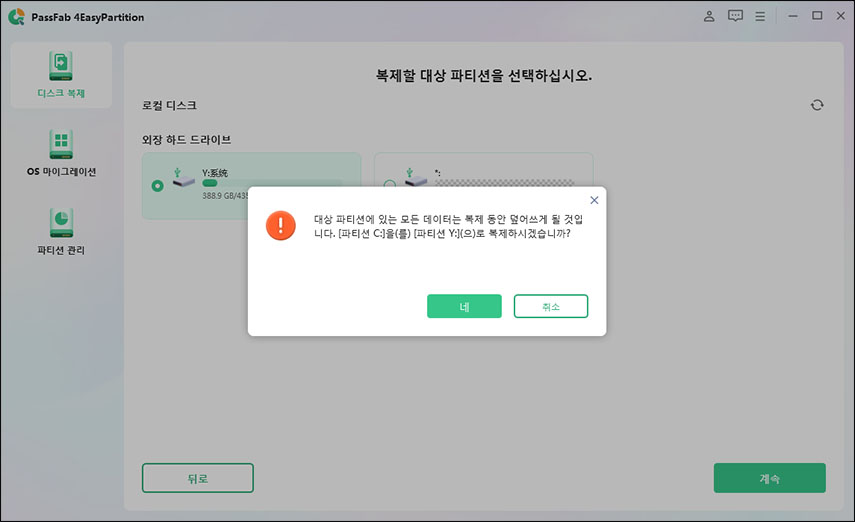Click the 로컬 디스크 label
This screenshot has height=522, width=855.
click(x=169, y=105)
